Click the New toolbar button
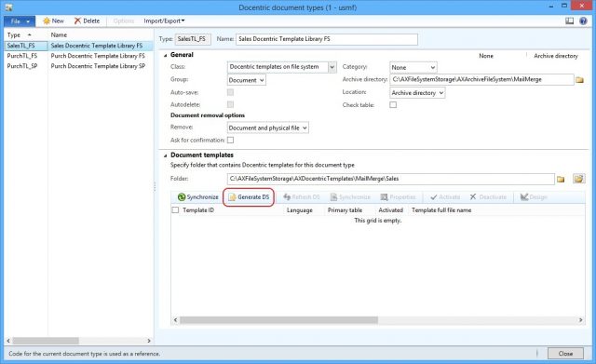This screenshot has width=596, height=364. [x=53, y=20]
